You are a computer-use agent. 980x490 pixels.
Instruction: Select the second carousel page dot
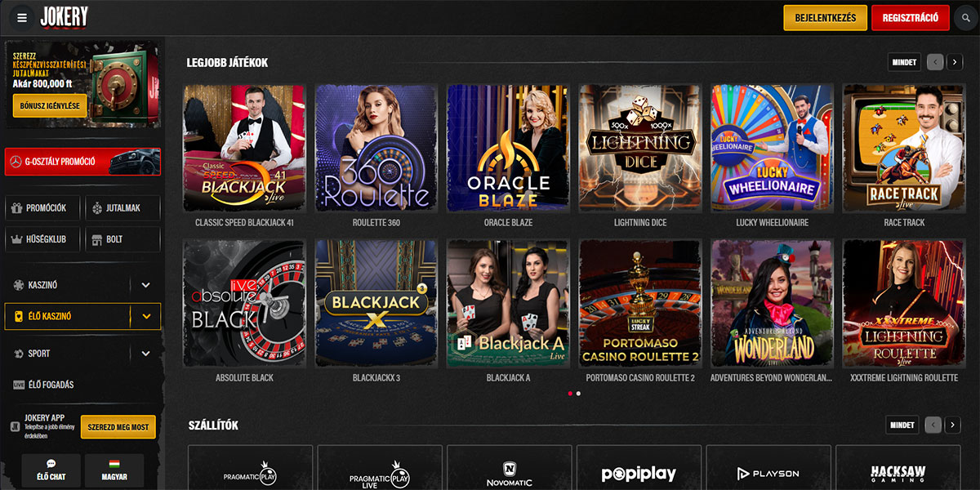[578, 394]
